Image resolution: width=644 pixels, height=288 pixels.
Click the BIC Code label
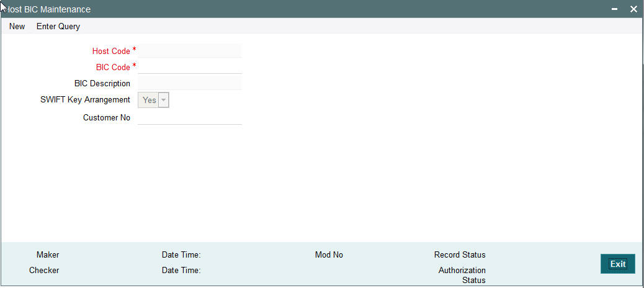(113, 68)
